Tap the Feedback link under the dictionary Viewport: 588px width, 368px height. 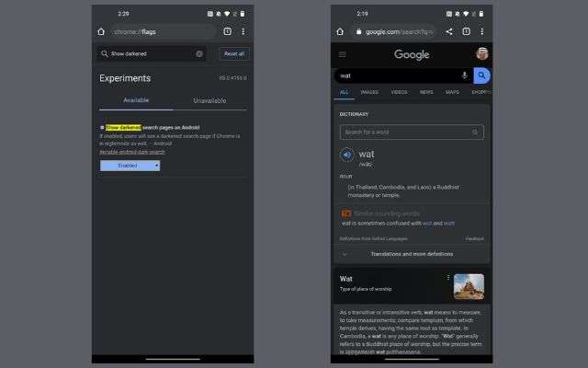tap(474, 239)
